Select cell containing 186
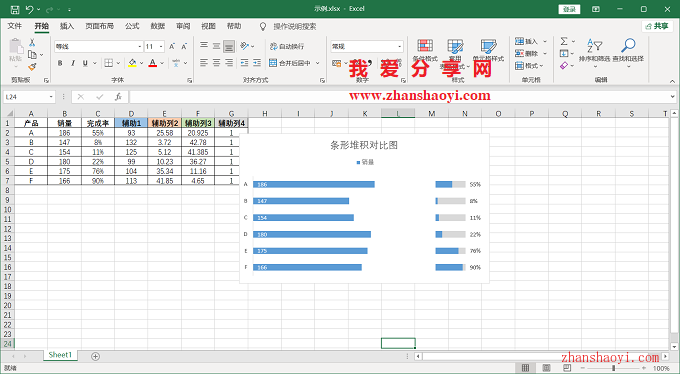 tap(65, 133)
